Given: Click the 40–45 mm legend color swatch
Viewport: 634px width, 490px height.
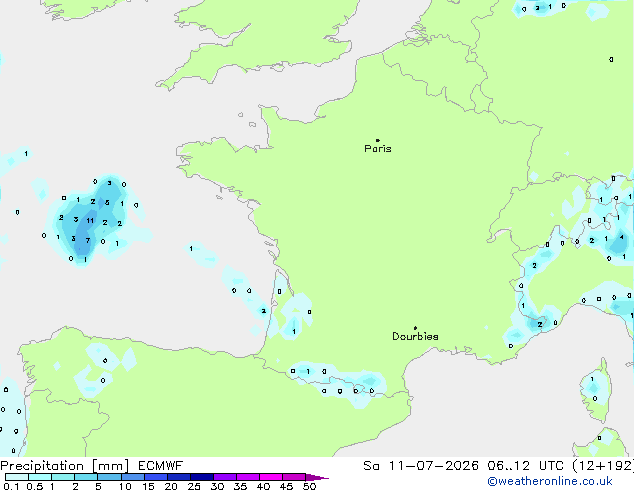Looking at the screenshot, I should (271, 477).
